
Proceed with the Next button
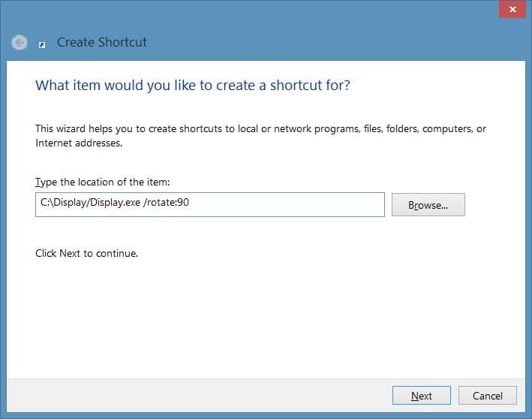[x=422, y=395]
